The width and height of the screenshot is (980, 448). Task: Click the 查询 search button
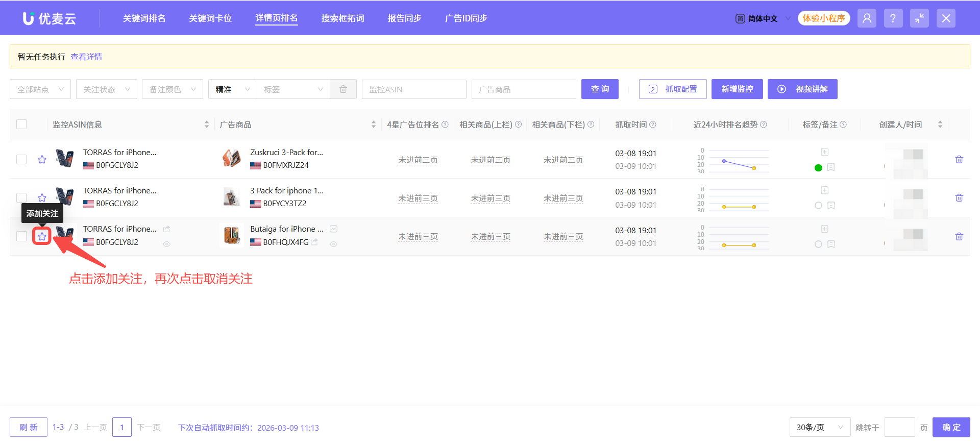(600, 89)
